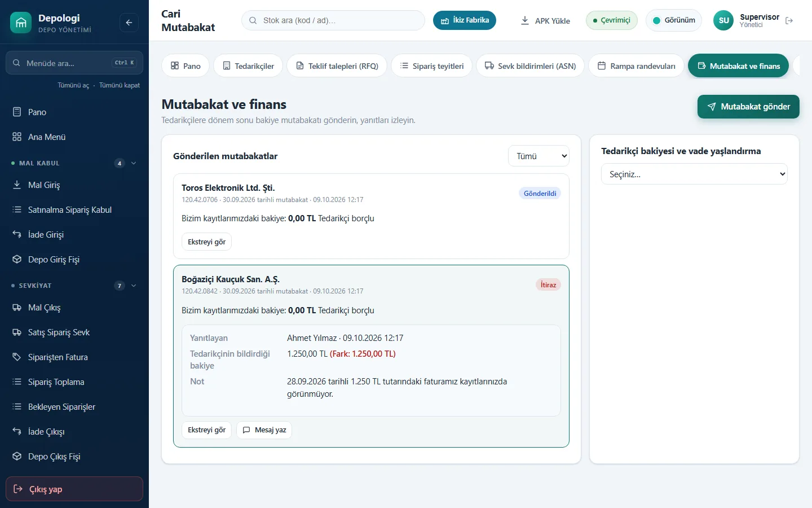This screenshot has width=812, height=508.
Task: Open Depo Çıkış Fişi
Action: pos(74,457)
